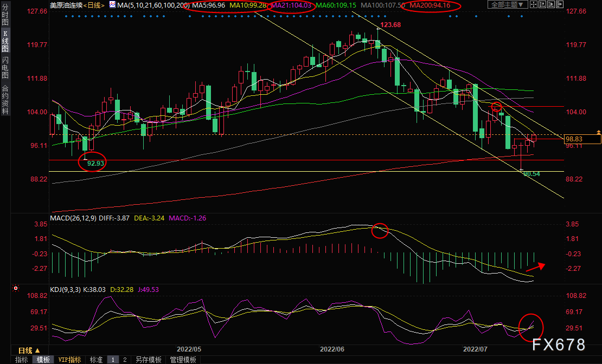
Task: Switch to 分时图 view tab
Action: pyautogui.click(x=5, y=14)
